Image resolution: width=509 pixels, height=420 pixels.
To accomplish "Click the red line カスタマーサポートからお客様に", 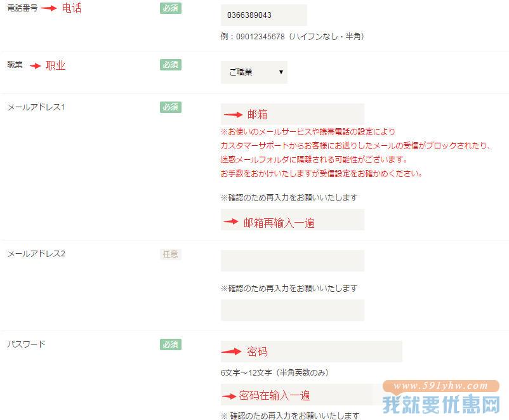I will 356,145.
